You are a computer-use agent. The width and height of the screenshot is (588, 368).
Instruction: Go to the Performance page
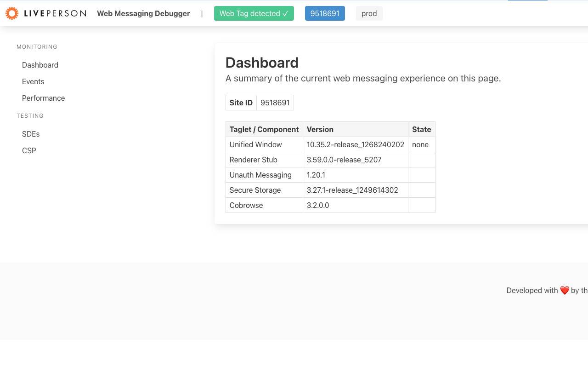pos(43,98)
